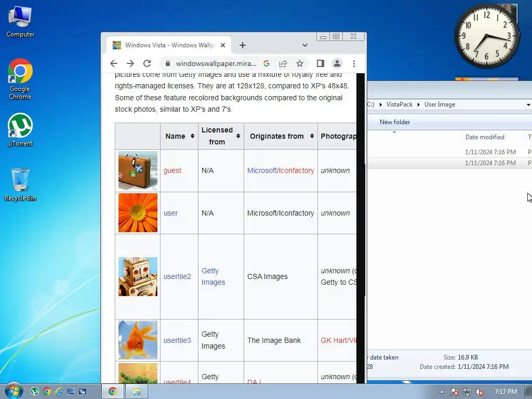Click the "CSA Images" table cell
The image size is (532, 399).
tap(281, 276)
